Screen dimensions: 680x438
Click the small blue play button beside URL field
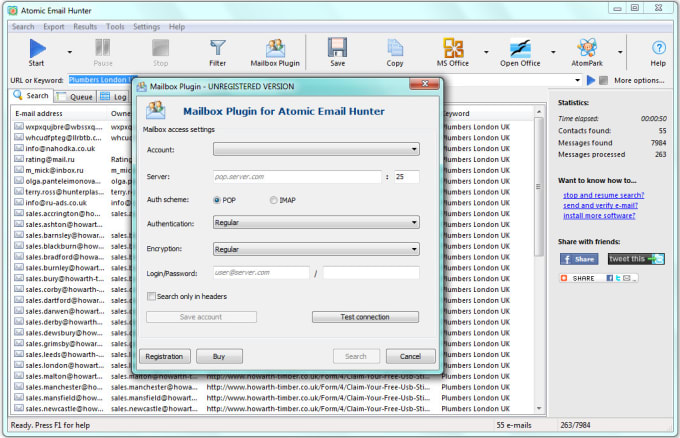coord(591,80)
